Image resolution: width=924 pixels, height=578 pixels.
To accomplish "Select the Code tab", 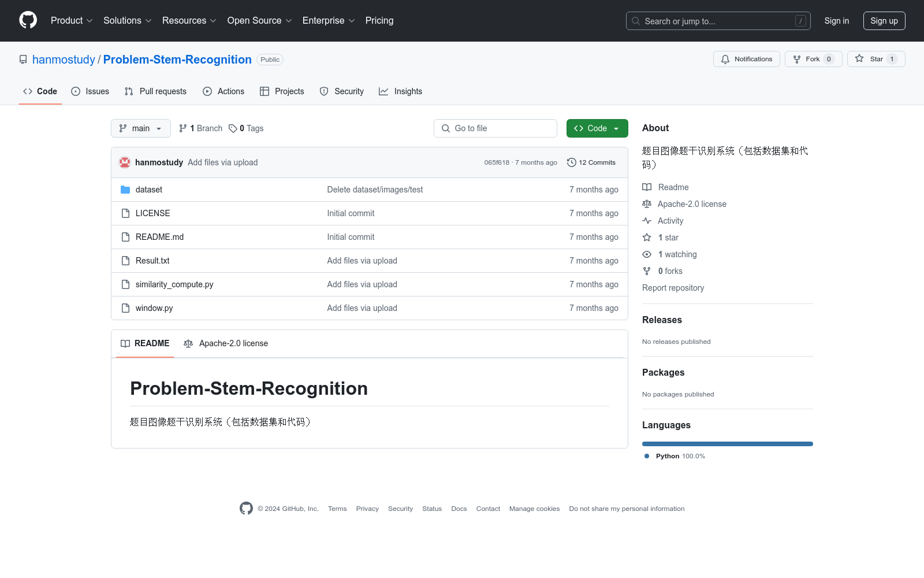I will (40, 91).
